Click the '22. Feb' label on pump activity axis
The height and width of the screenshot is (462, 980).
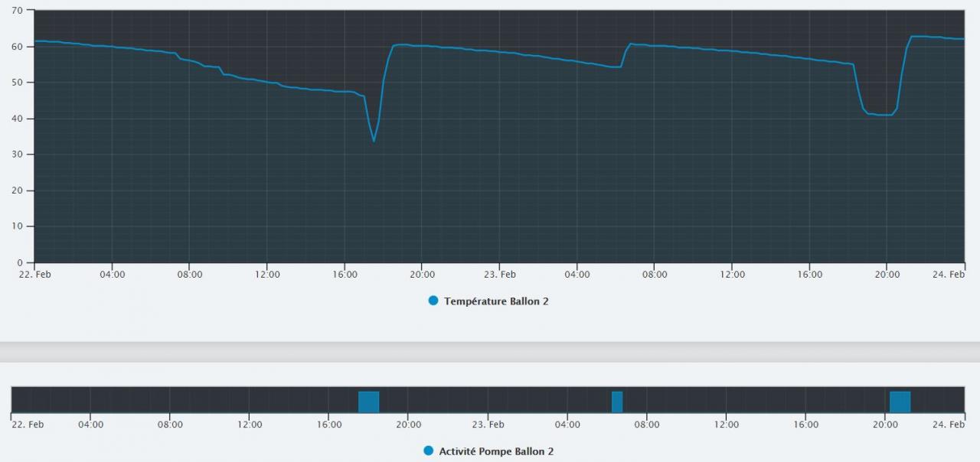click(x=28, y=425)
